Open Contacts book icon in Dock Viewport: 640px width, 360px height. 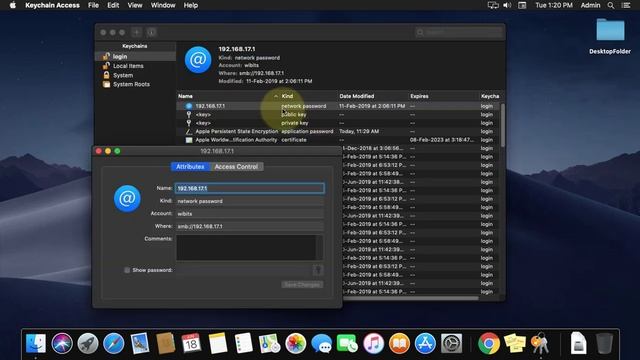[166, 343]
